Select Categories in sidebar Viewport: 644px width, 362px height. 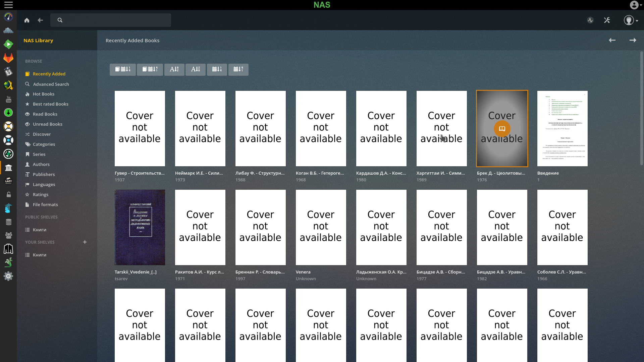[44, 144]
